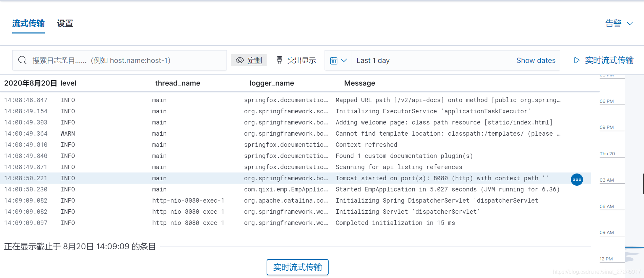This screenshot has width=644, height=278.
Task: Expand the 告警 dropdown menu
Action: [x=619, y=23]
